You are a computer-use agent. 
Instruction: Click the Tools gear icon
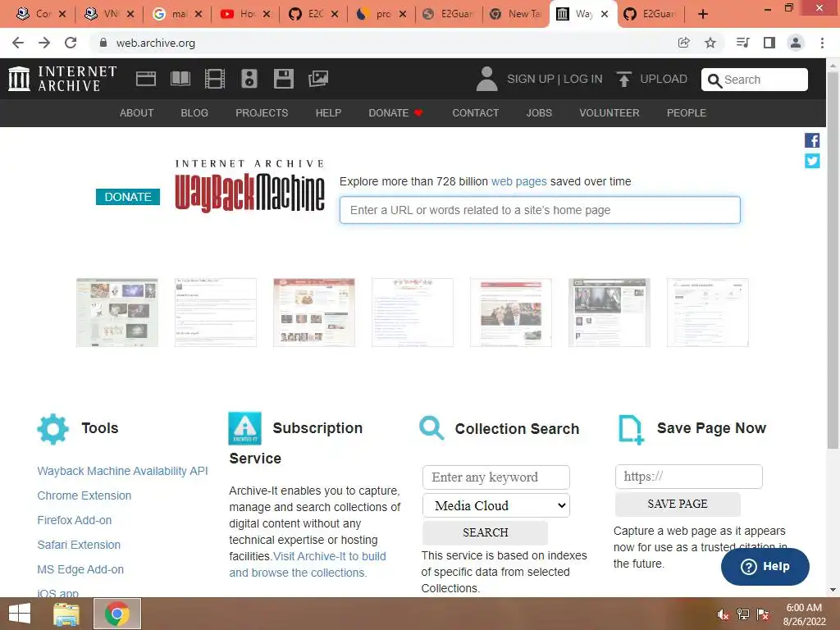pyautogui.click(x=53, y=428)
